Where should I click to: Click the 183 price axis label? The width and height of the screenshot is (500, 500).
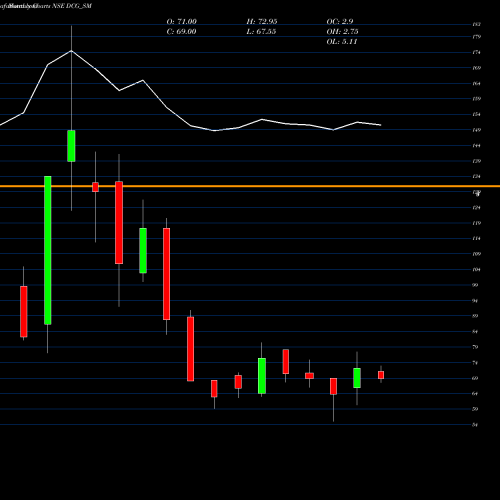pos(477,24)
